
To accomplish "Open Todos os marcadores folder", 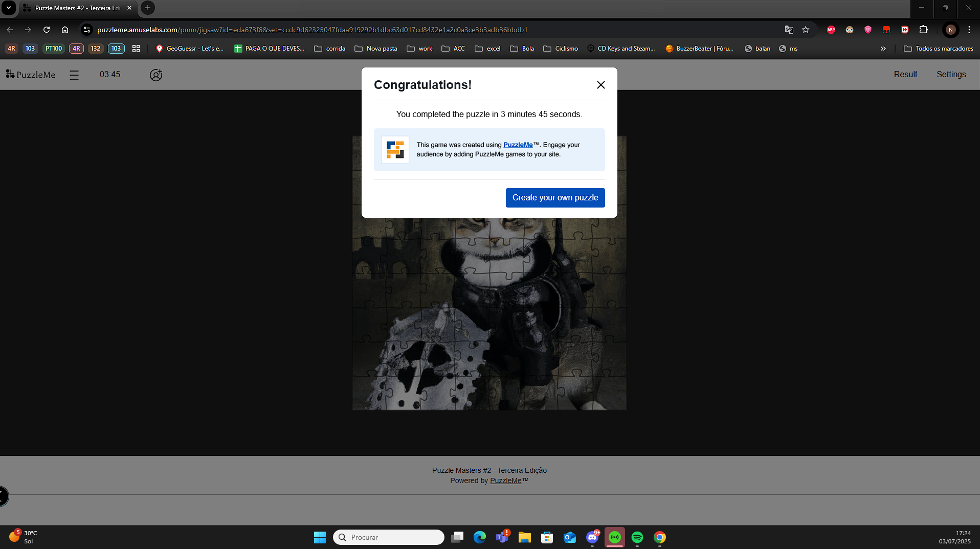I will (939, 49).
